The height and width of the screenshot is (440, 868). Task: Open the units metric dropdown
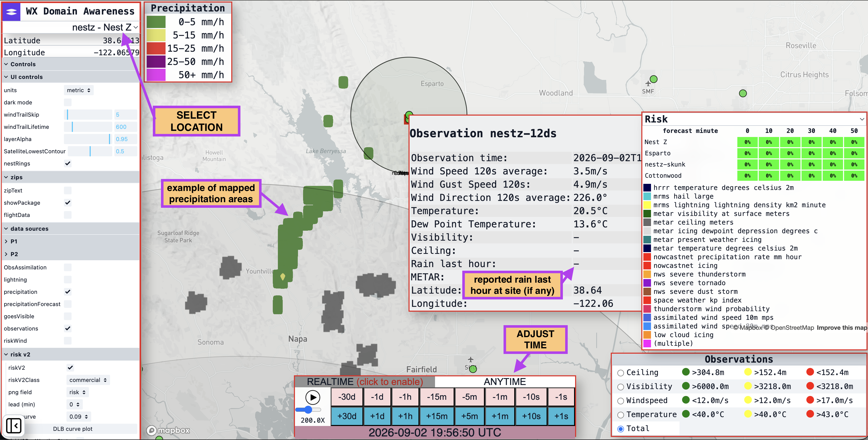78,90
